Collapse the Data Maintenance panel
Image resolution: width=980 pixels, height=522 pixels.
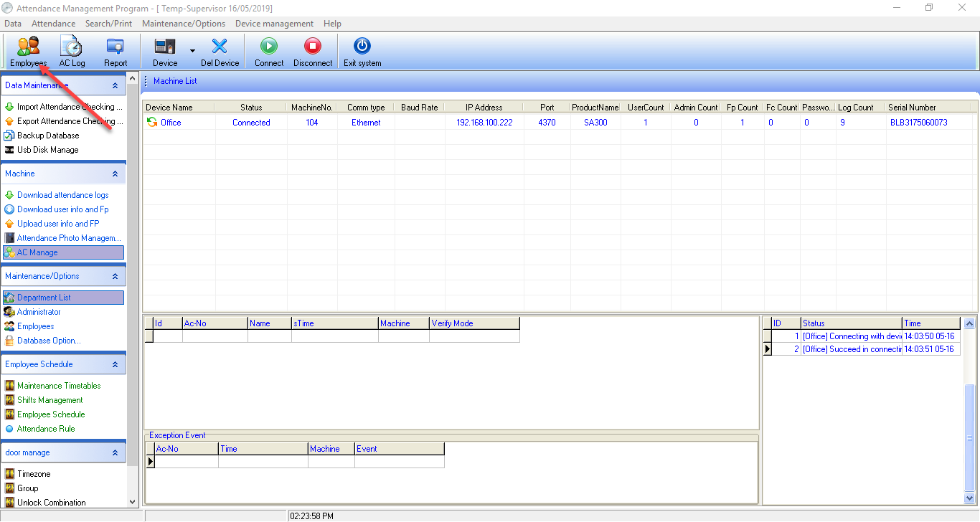pos(115,85)
